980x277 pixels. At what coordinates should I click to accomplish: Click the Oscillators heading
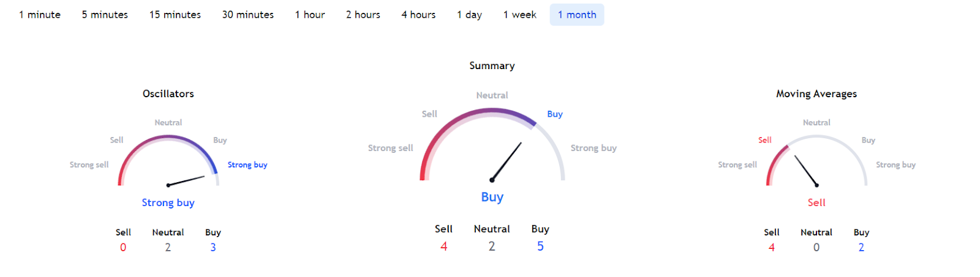(x=168, y=94)
